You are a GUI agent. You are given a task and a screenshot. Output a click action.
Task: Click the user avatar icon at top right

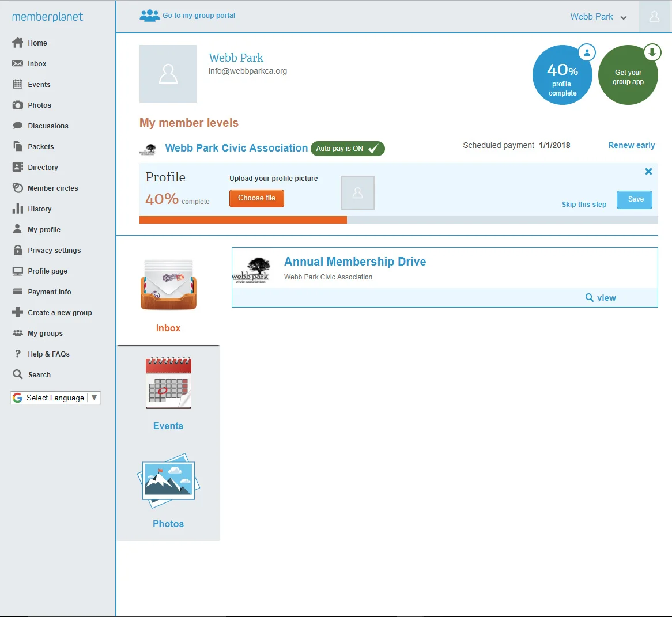655,16
